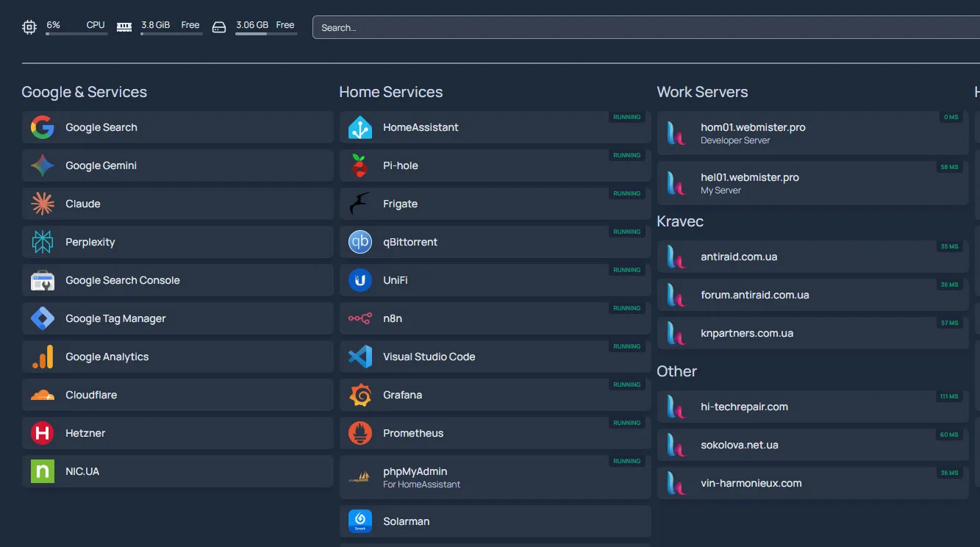Open Google Search Console icon
This screenshot has width=980, height=547.
point(43,280)
